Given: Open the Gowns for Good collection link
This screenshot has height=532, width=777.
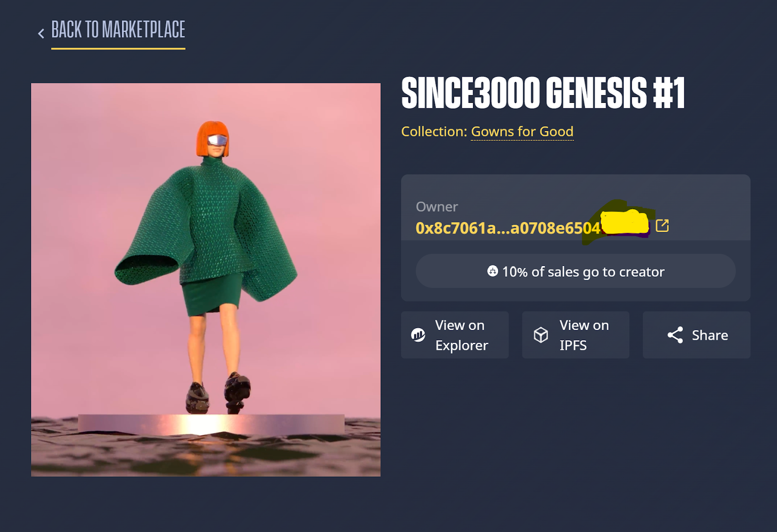Looking at the screenshot, I should pos(522,132).
